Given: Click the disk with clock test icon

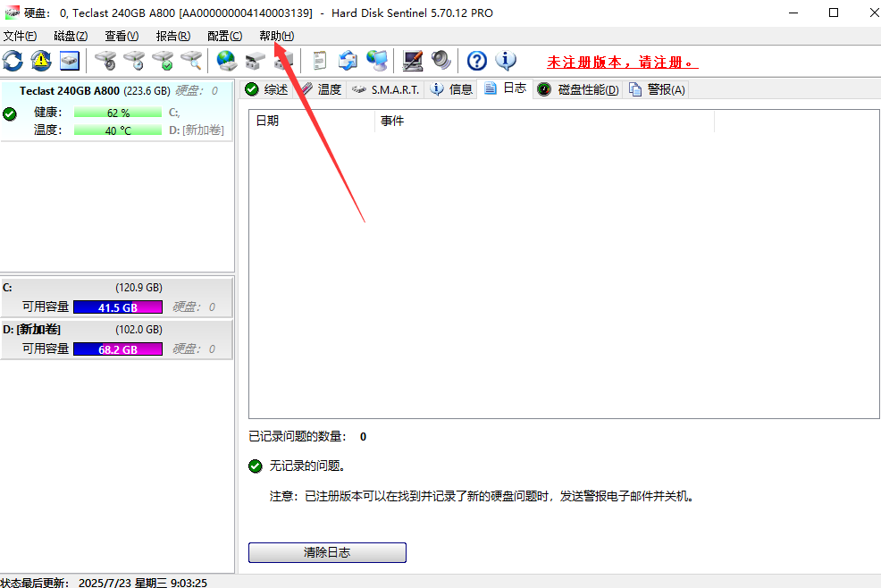Looking at the screenshot, I should 134,61.
